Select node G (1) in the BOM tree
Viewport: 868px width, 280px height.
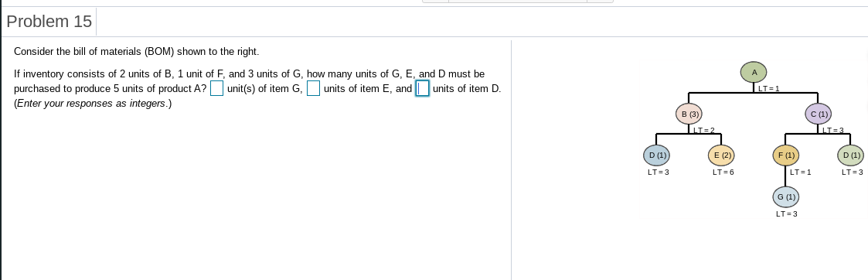[786, 196]
